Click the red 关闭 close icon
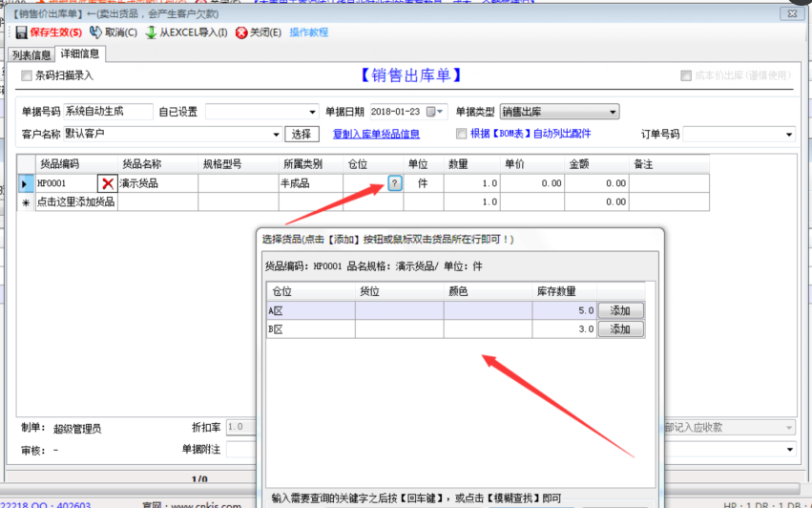This screenshot has height=508, width=812. (x=241, y=32)
